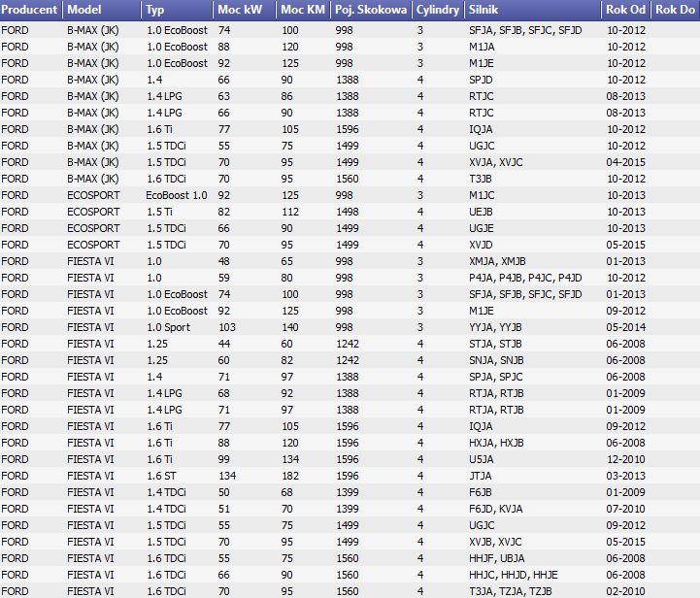Image resolution: width=700 pixels, height=598 pixels.
Task: Select the XMJA, XMJB engine cell
Action: [497, 261]
